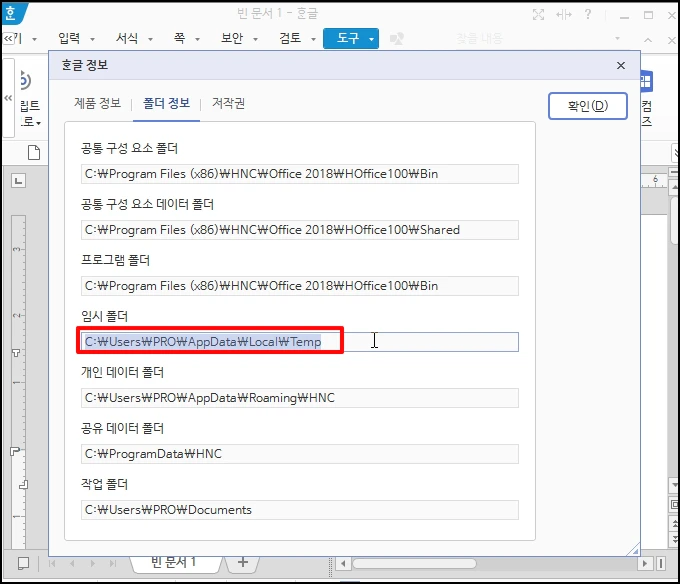680x584 pixels.
Task: Open the search box dropdown arrow
Action: 618,39
